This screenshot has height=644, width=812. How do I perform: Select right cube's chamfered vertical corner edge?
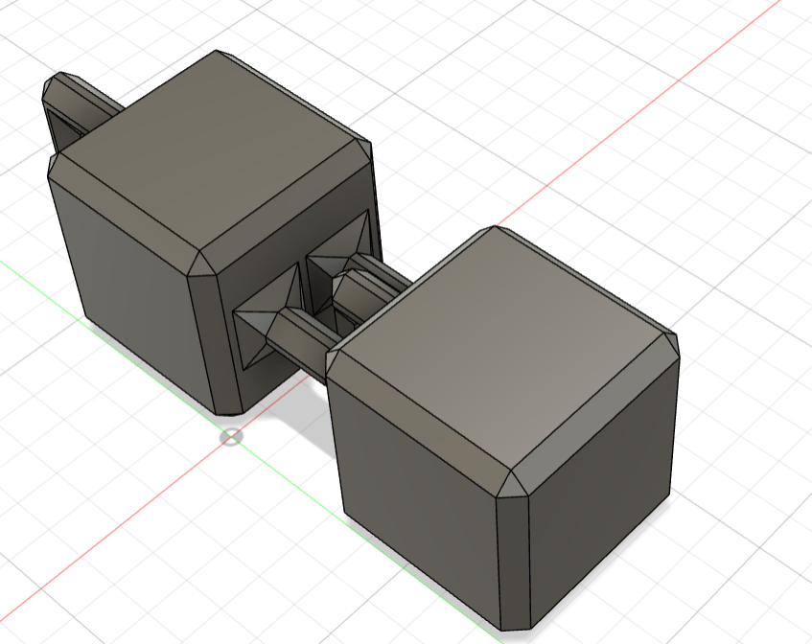[x=513, y=563]
